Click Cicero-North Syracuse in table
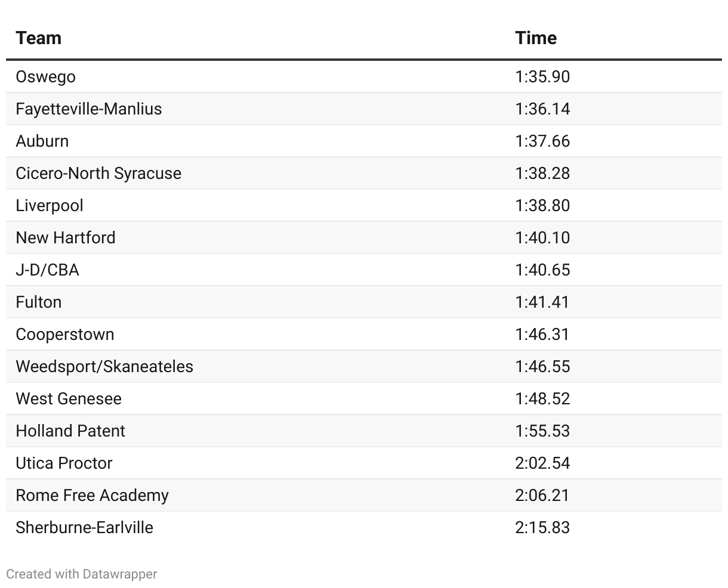Image resolution: width=728 pixels, height=588 pixels. (98, 174)
